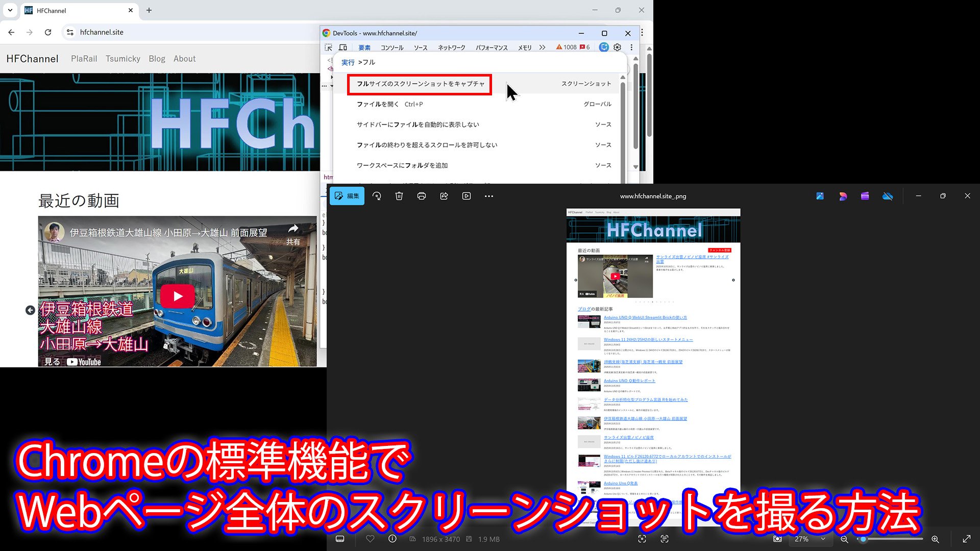Image resolution: width=980 pixels, height=551 pixels.
Task: Delete the image with the trash icon
Action: pos(399,196)
